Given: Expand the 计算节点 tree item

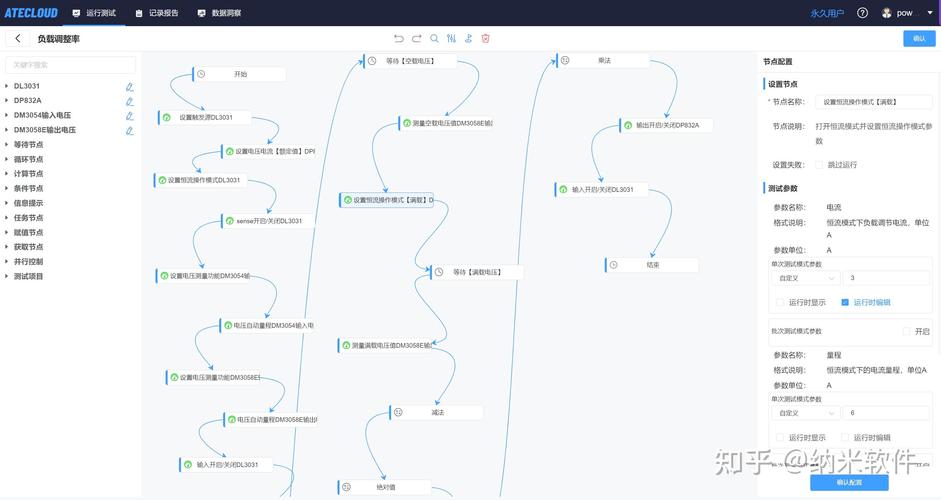Looking at the screenshot, I should (7, 173).
